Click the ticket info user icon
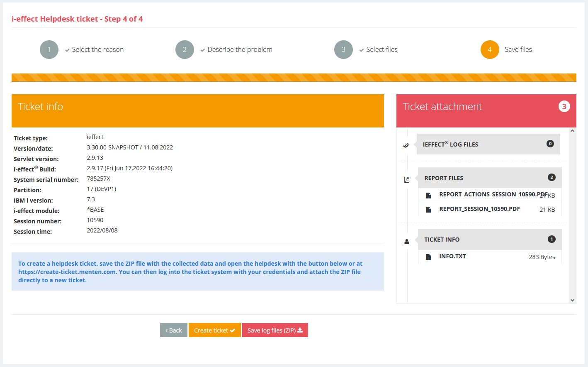The width and height of the screenshot is (588, 367). (406, 242)
